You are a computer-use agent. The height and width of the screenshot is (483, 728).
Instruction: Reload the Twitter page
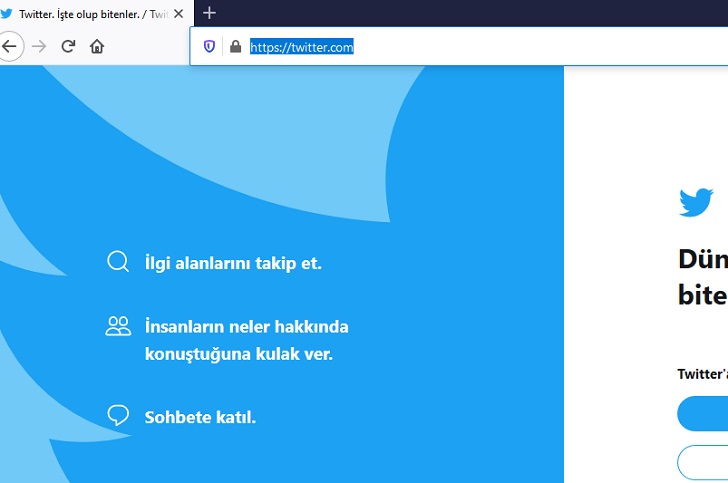pyautogui.click(x=68, y=46)
